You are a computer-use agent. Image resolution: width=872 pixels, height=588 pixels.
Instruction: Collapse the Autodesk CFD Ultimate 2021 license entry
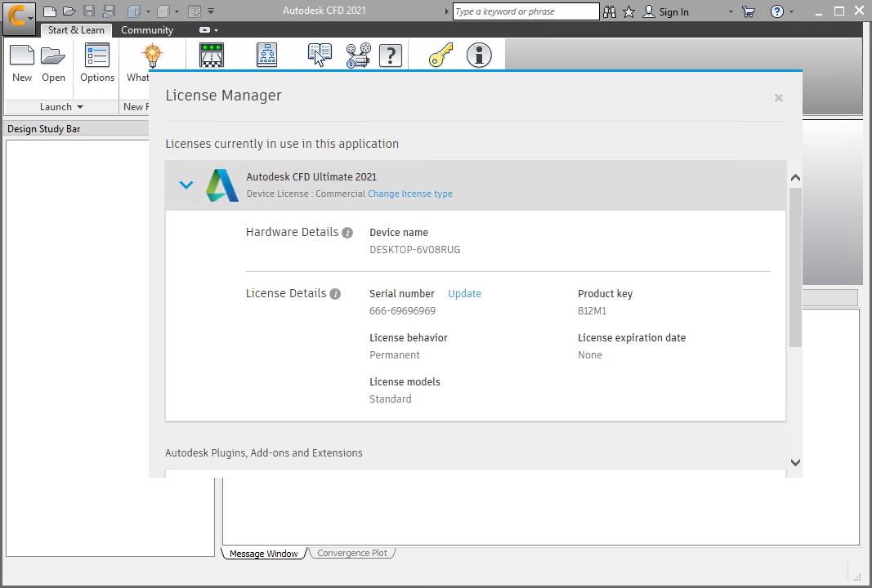click(x=186, y=185)
